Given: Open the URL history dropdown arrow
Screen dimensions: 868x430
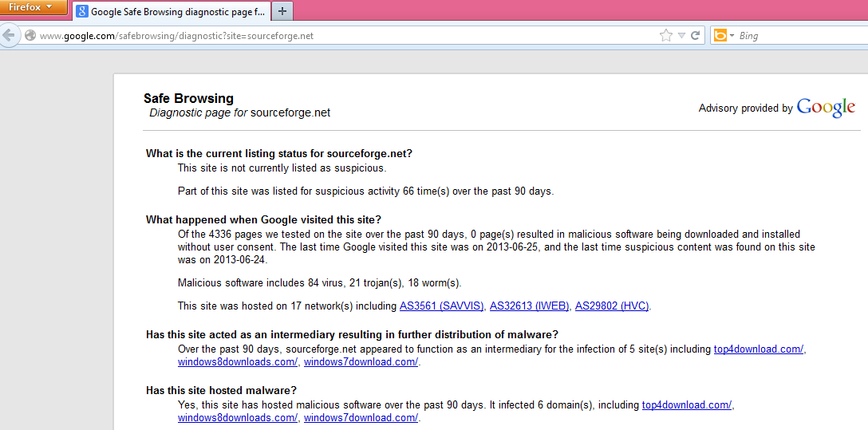Looking at the screenshot, I should [x=681, y=36].
